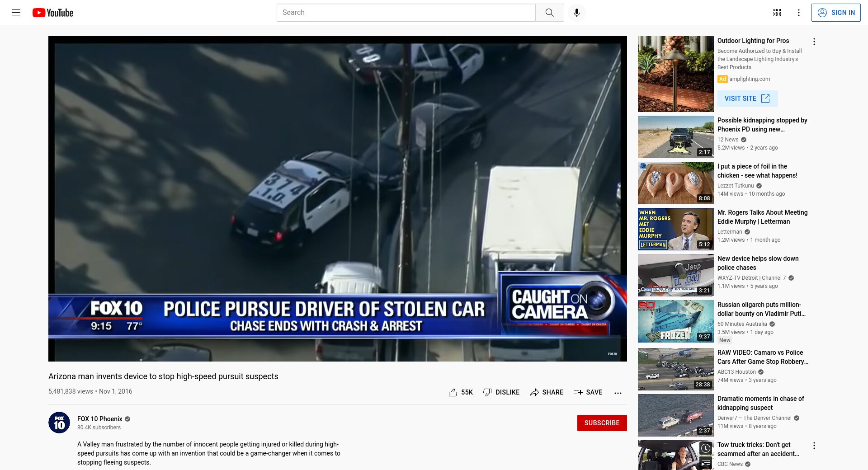868x470 pixels.
Task: Open top-bar settings three-dot menu
Action: [x=799, y=13]
